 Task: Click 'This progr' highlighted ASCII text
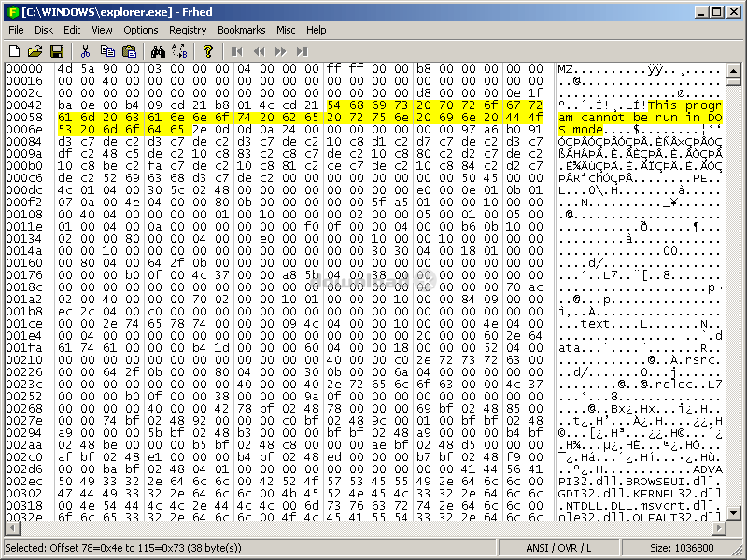[x=685, y=105]
